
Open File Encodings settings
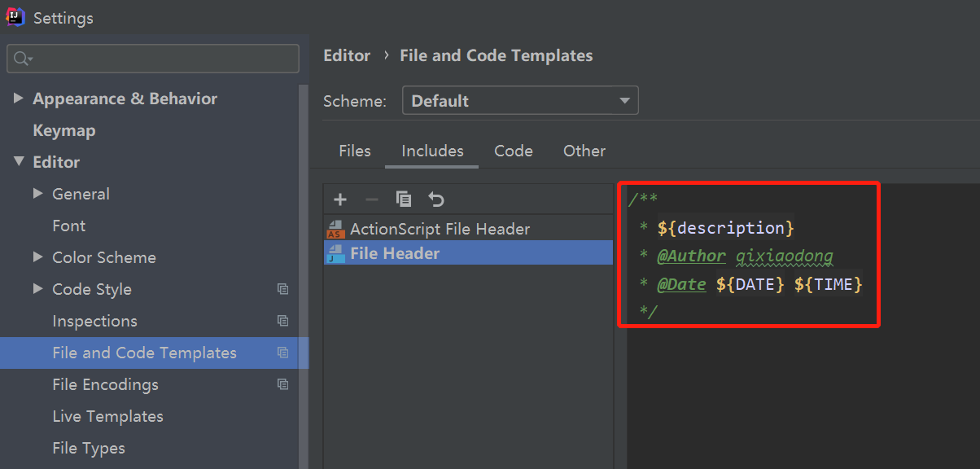coord(106,384)
